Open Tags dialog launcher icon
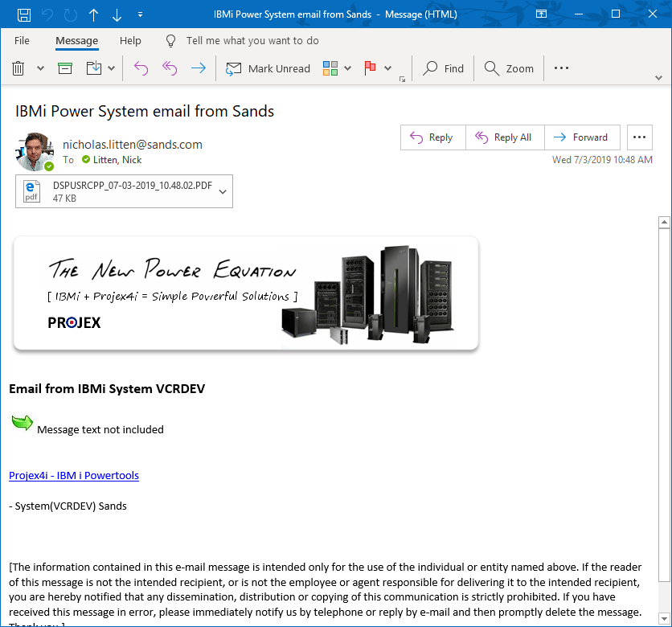The image size is (672, 627). coord(402,80)
